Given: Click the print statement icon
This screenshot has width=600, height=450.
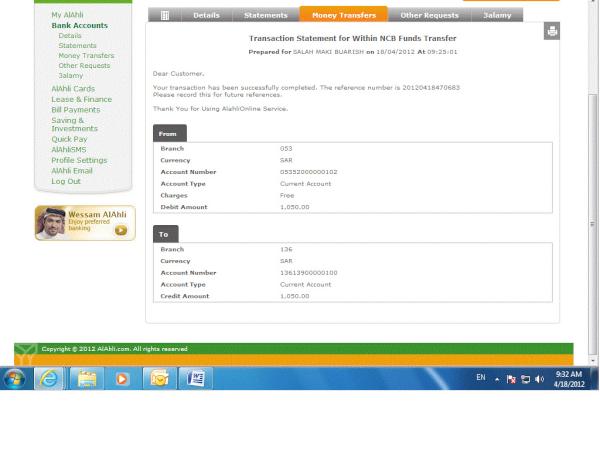Looking at the screenshot, I should (x=552, y=32).
